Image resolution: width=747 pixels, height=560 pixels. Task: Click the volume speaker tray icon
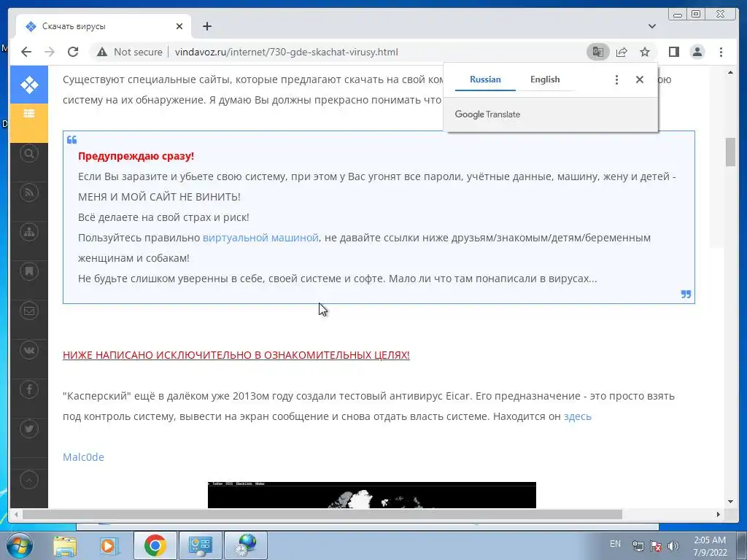[673, 545]
